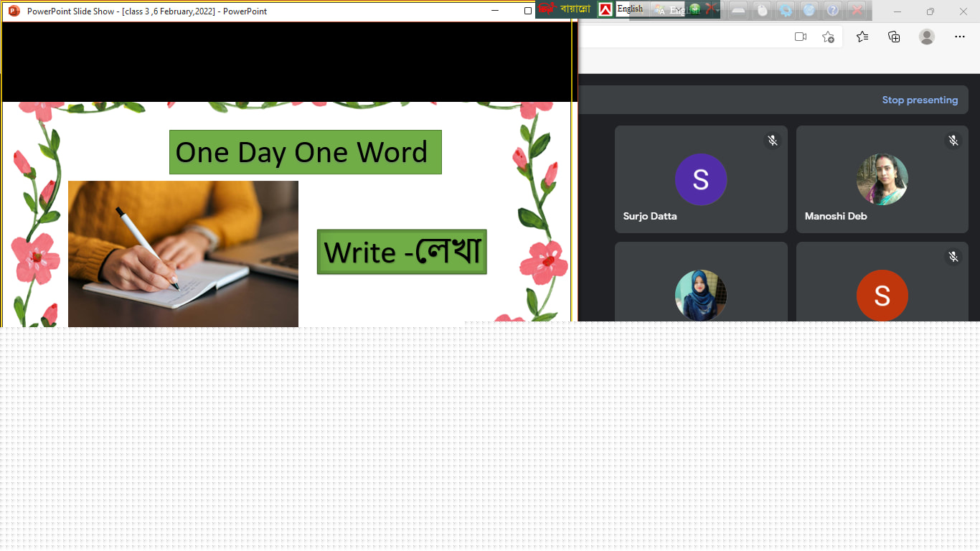Click Stop presenting in the Meet window
The image size is (980, 551).
point(920,100)
